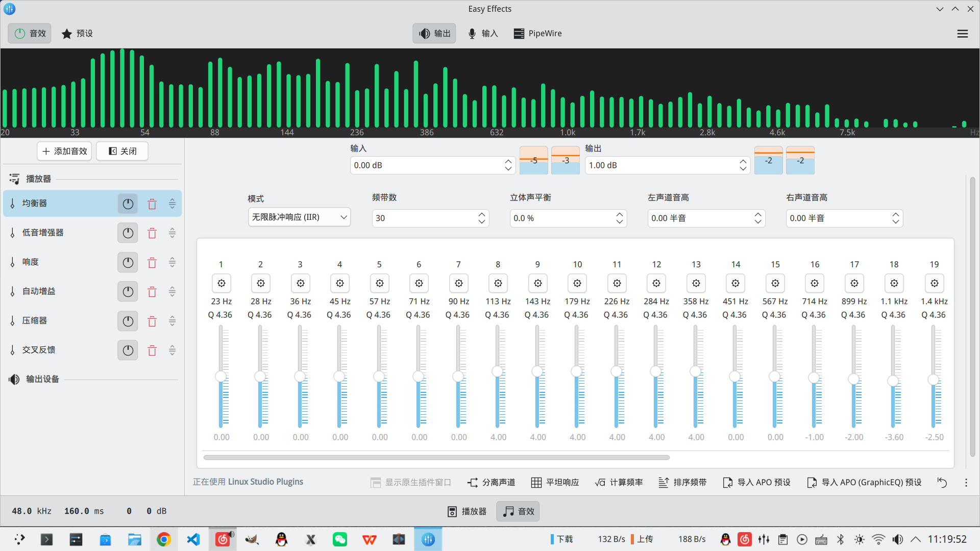Open band 1 settings gear (23 Hz)
Image resolution: width=980 pixels, height=551 pixels.
(221, 283)
